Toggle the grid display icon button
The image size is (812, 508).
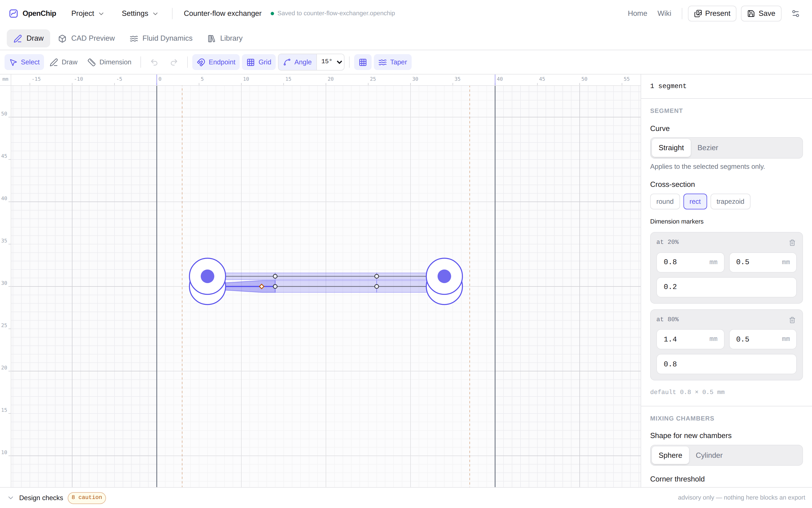tap(363, 62)
